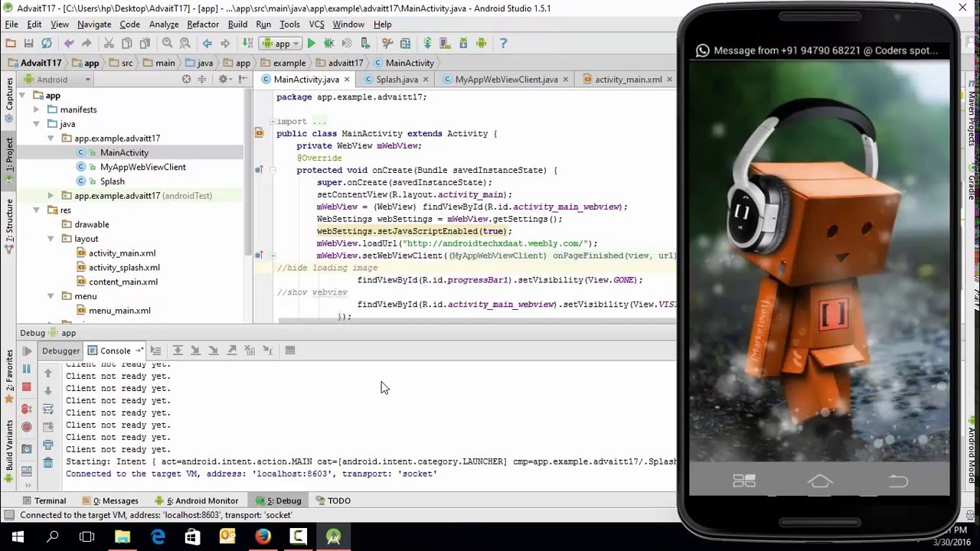Run app with the green play icon
The height and width of the screenshot is (551, 980).
tap(311, 44)
